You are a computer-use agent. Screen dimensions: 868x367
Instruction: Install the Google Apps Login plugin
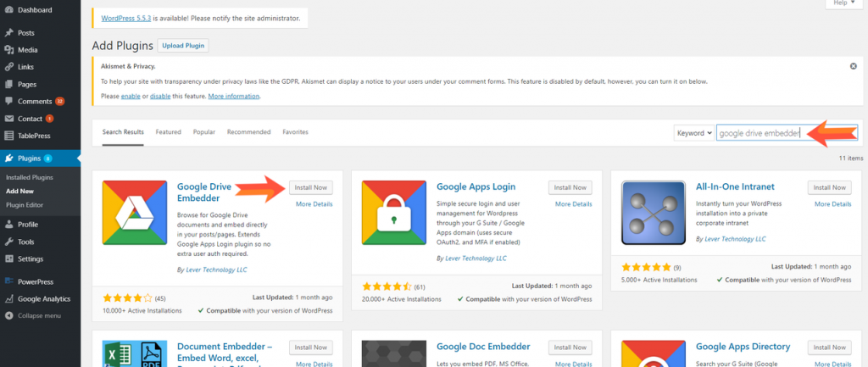tap(570, 187)
